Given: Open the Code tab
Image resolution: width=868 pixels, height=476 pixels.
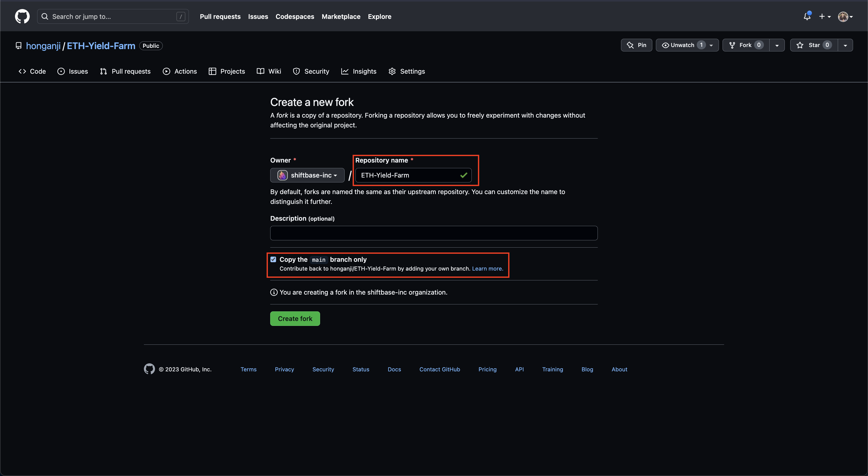Looking at the screenshot, I should tap(32, 71).
